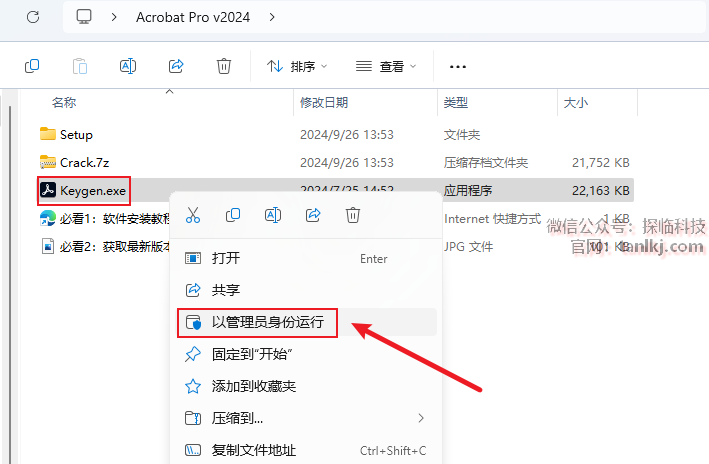This screenshot has height=464, width=709.
Task: Click the context menu Rename icon
Action: (273, 215)
